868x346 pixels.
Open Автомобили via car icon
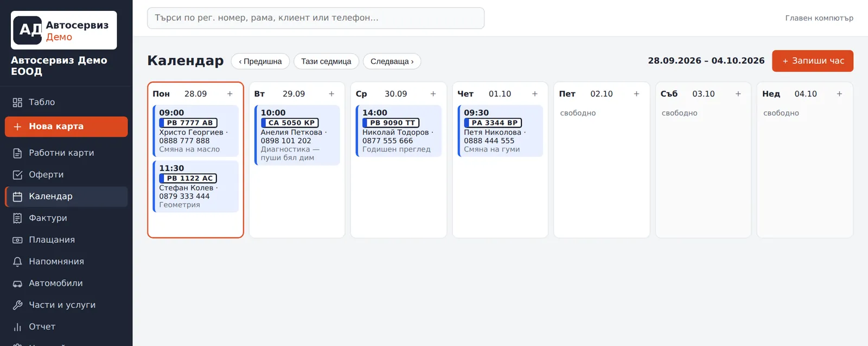tap(17, 284)
